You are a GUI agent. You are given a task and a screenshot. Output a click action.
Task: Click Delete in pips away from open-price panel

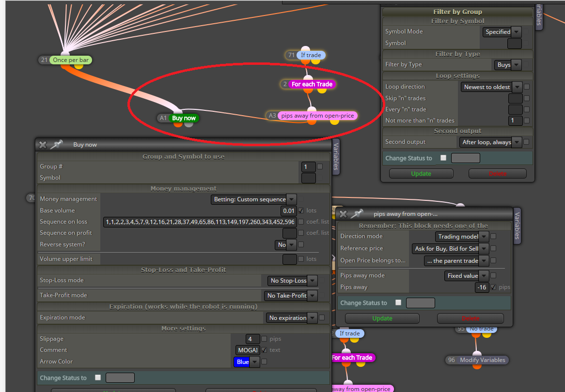point(470,318)
